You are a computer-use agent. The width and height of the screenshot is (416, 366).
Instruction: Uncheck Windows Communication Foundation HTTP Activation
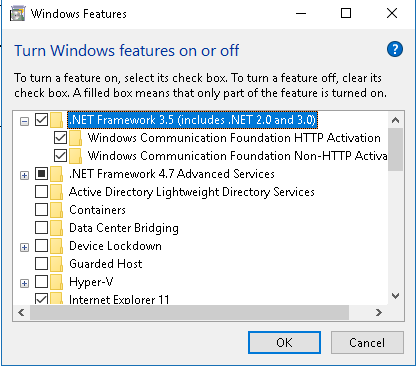pyautogui.click(x=60, y=138)
